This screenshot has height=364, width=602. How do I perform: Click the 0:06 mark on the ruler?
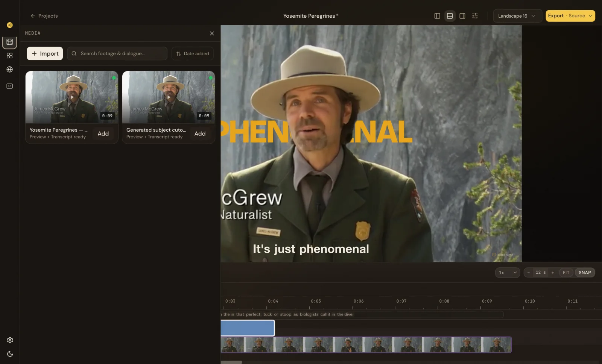point(359,301)
